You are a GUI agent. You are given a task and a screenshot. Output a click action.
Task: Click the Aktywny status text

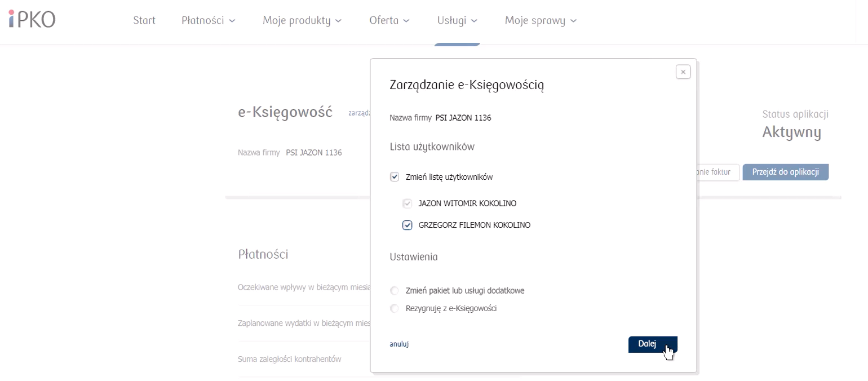(x=791, y=132)
